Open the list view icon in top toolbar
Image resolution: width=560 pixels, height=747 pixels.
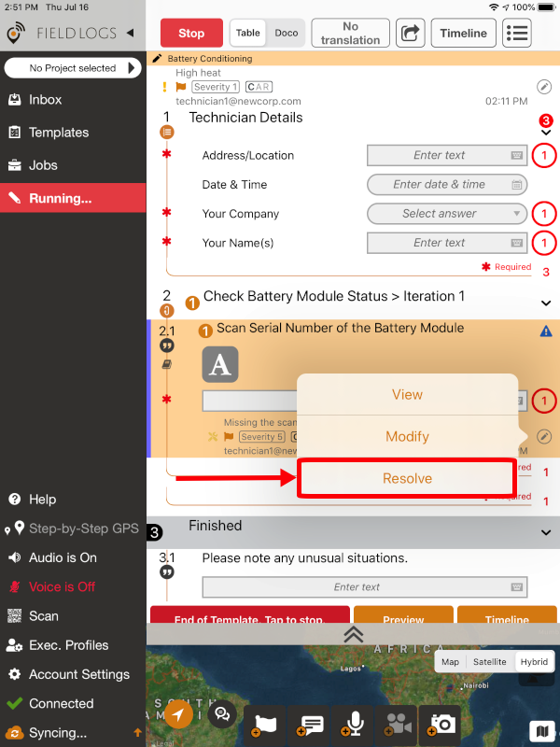tap(516, 33)
